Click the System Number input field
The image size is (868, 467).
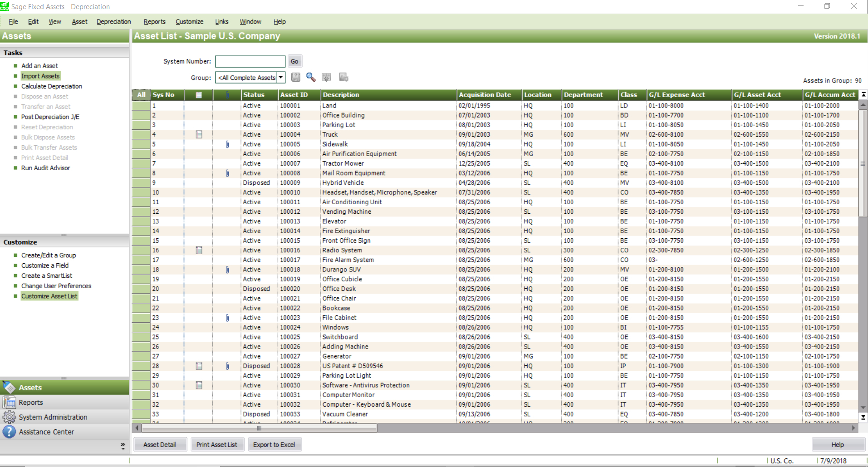click(250, 61)
